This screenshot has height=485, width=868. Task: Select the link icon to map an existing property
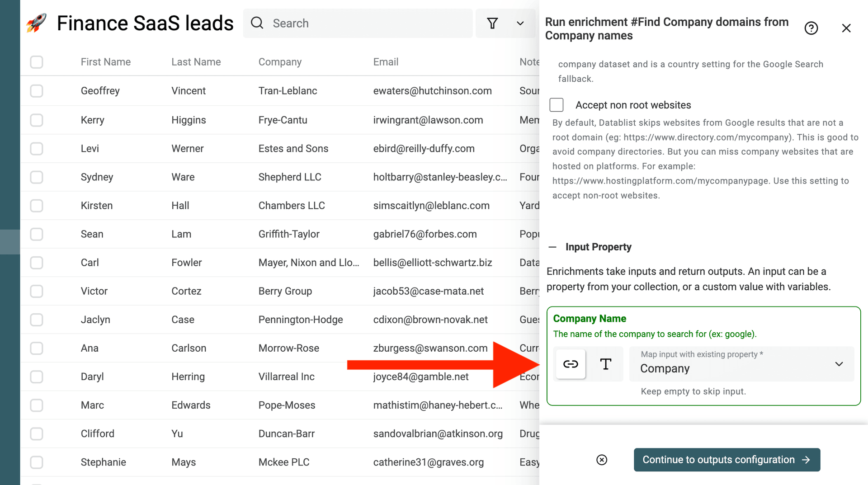[570, 364]
